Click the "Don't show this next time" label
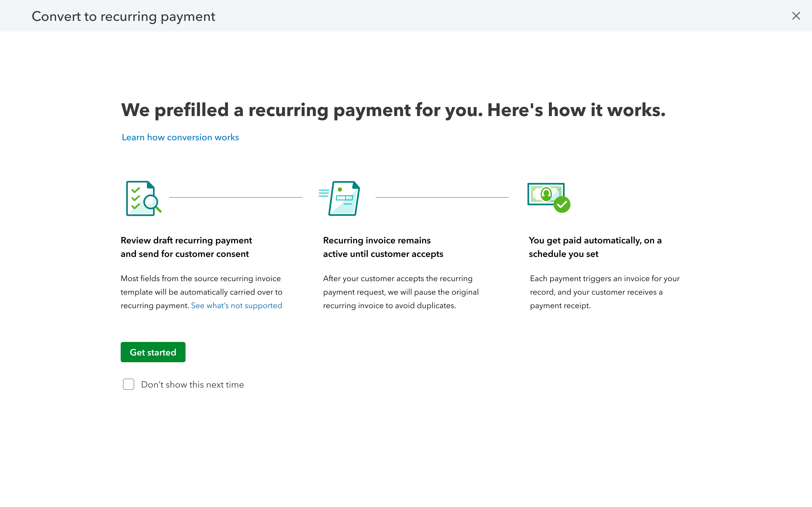812x507 pixels. (192, 385)
